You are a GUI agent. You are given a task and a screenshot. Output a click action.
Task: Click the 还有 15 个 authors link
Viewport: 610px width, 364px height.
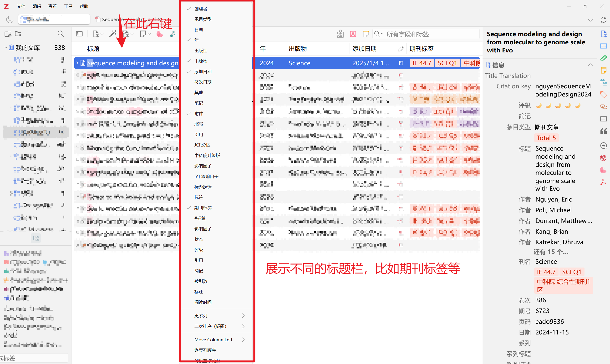click(551, 252)
